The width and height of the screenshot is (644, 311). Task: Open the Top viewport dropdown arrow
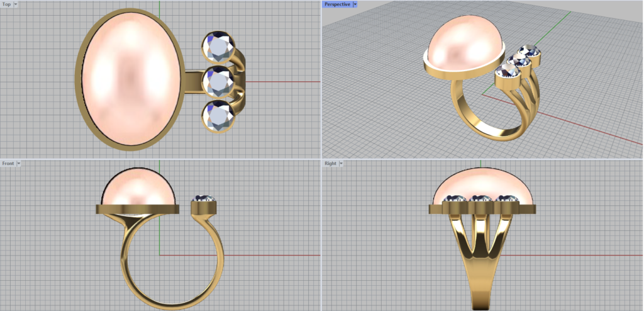pyautogui.click(x=15, y=4)
